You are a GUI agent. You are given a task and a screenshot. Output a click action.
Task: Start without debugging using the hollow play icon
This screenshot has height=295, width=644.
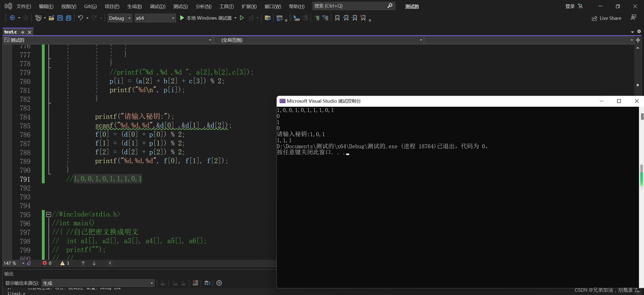pos(242,18)
